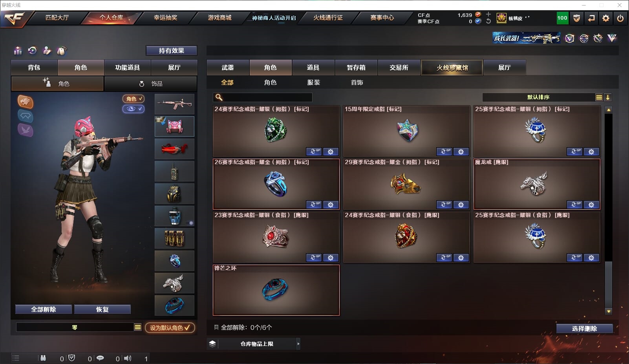This screenshot has width=629, height=364.
Task: Open the settings gear in top bar
Action: pyautogui.click(x=606, y=18)
